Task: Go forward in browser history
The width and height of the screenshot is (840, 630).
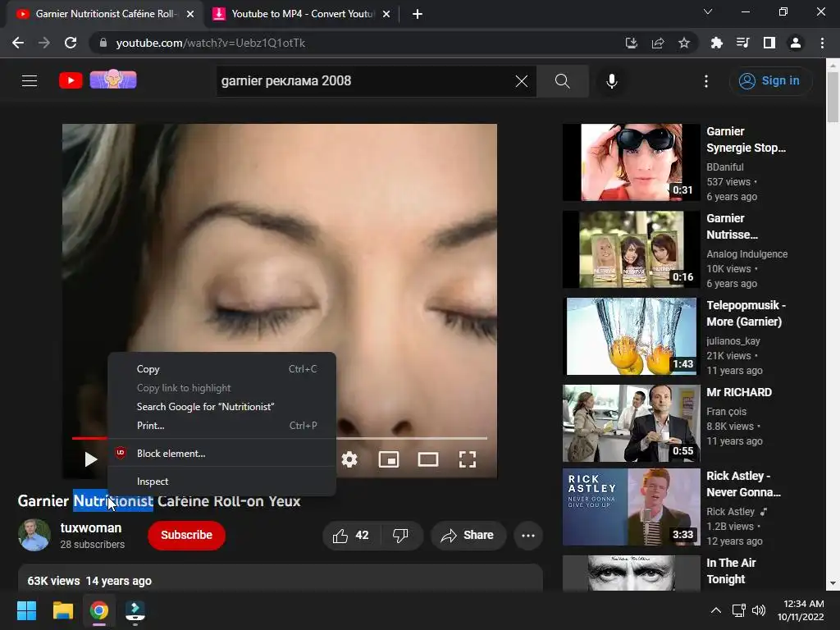Action: pyautogui.click(x=44, y=43)
